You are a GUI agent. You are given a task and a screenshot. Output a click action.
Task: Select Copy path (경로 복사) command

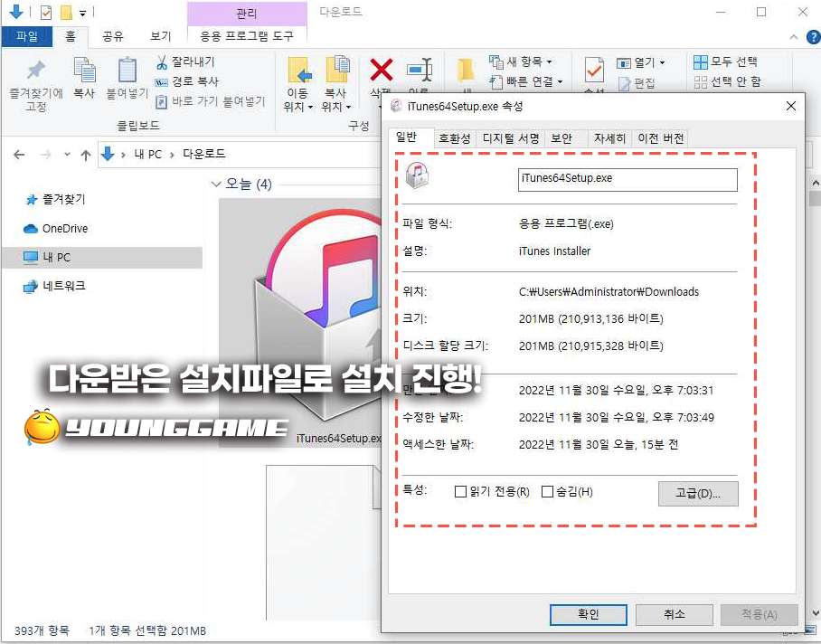186,81
